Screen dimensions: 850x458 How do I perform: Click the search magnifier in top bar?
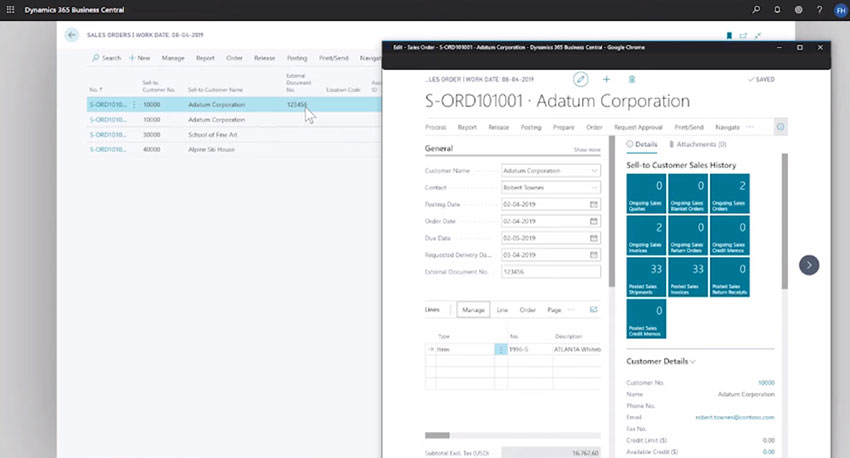[756, 10]
